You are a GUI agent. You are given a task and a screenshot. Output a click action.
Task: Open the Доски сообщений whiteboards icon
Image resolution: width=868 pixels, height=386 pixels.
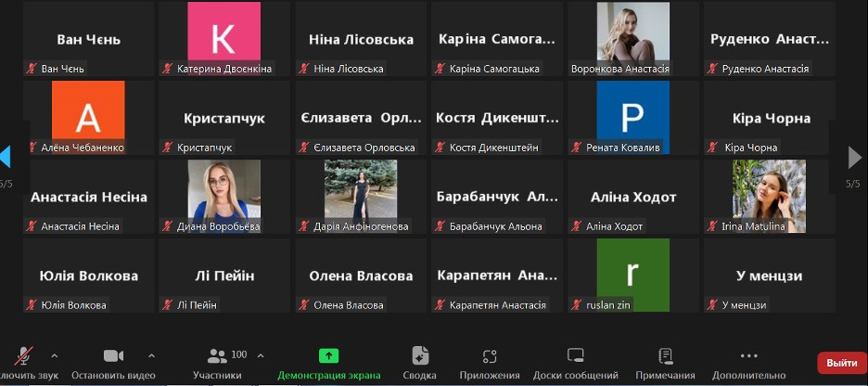tap(575, 355)
